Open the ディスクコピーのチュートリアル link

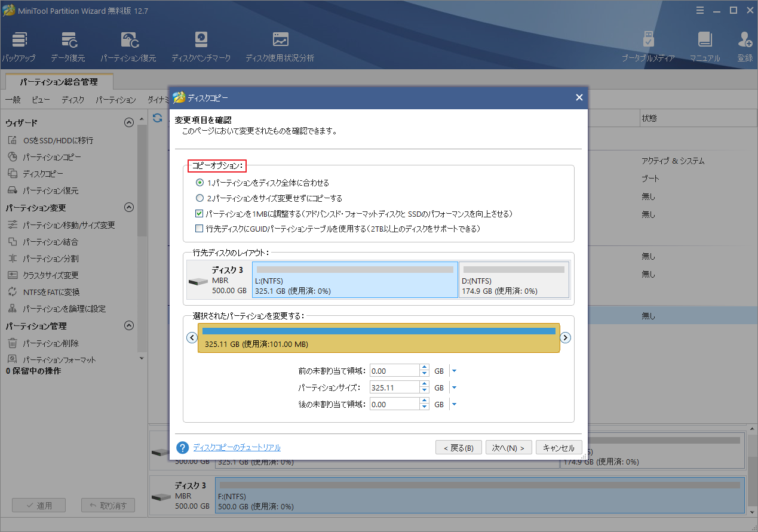237,448
